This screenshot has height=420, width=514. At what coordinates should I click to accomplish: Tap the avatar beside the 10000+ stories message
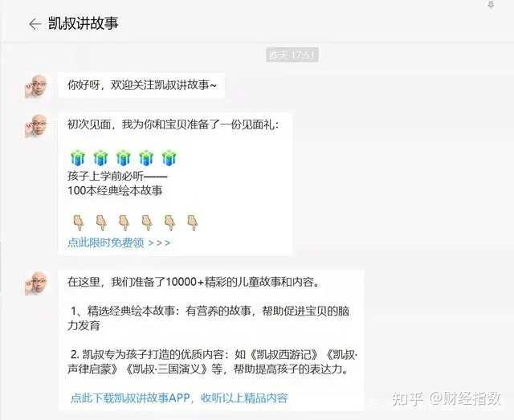coord(36,283)
